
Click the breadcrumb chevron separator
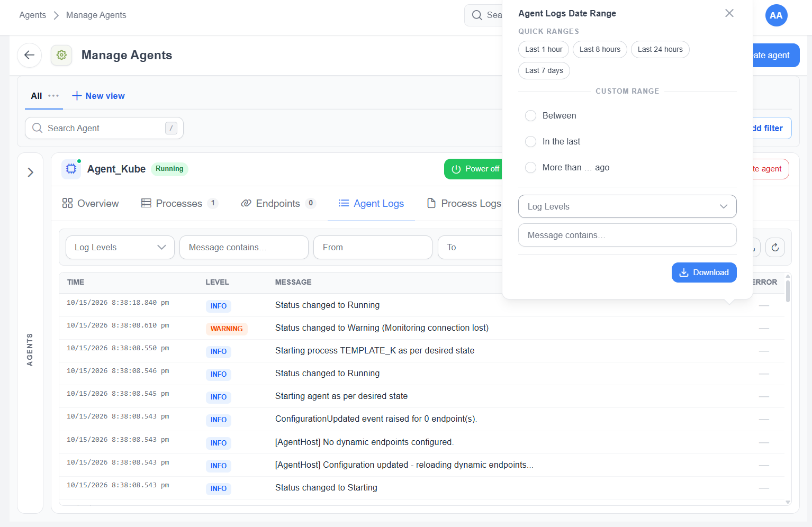coord(56,15)
